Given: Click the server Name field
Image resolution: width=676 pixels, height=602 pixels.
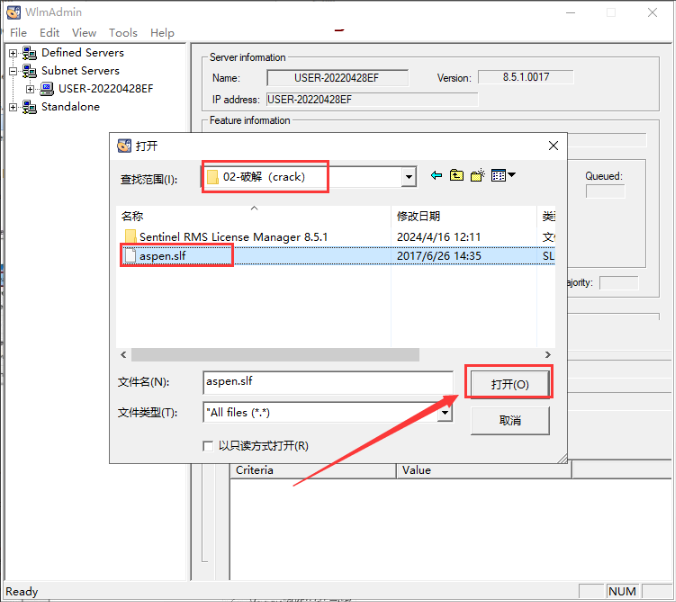Looking at the screenshot, I should (337, 78).
